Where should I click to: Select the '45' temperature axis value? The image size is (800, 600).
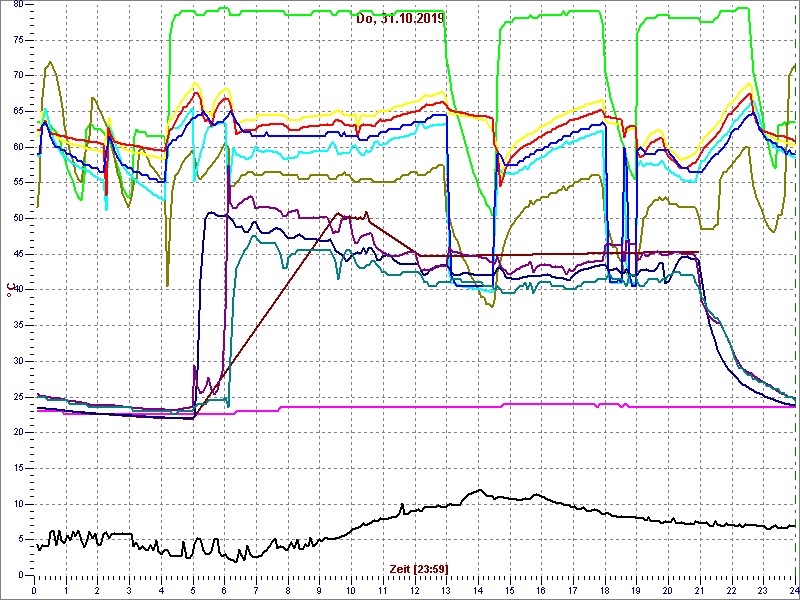19,254
